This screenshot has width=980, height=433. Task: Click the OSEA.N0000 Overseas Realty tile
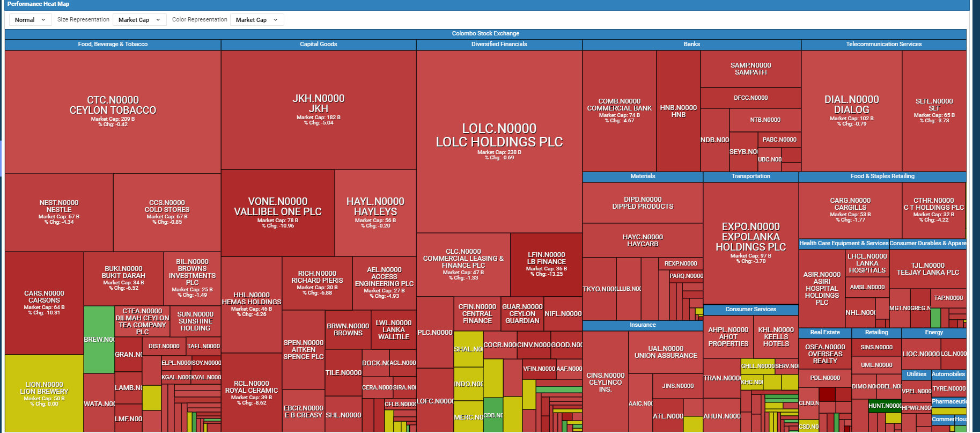pyautogui.click(x=825, y=354)
